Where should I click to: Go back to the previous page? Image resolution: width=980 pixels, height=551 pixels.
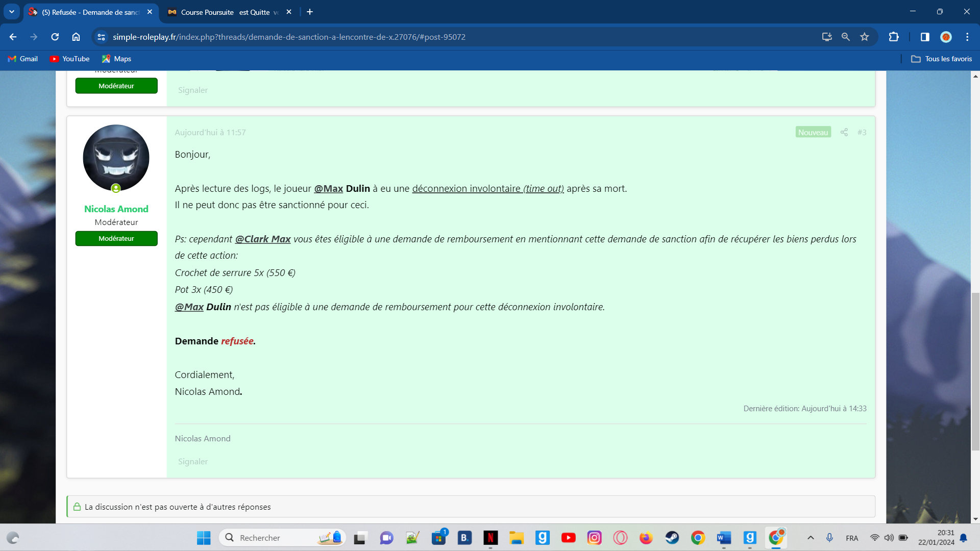click(x=13, y=37)
